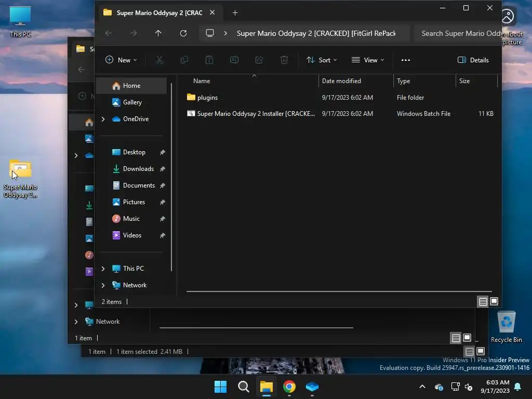This screenshot has height=399, width=532.
Task: Launch Google Chrome from taskbar
Action: coord(289,387)
